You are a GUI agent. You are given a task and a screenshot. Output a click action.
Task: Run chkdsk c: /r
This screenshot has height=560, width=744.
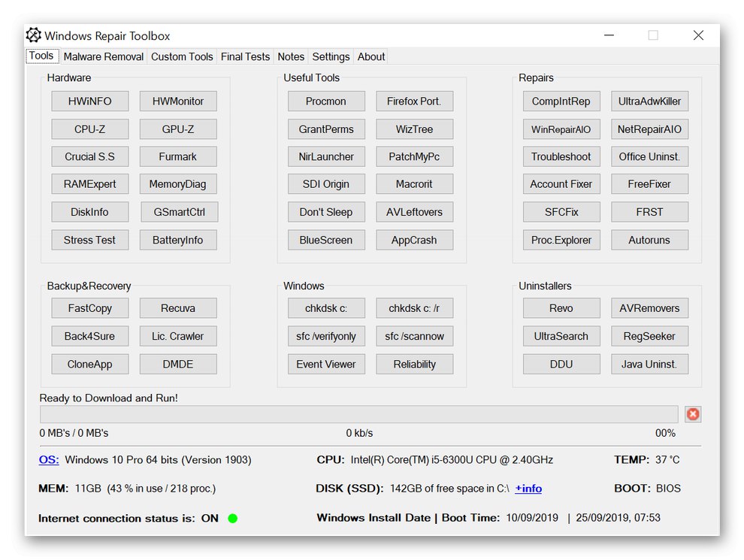pyautogui.click(x=414, y=308)
